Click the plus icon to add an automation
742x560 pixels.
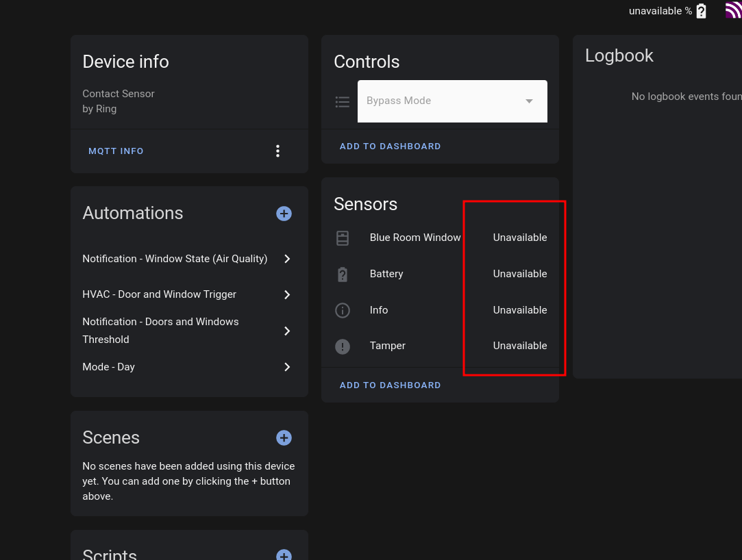pyautogui.click(x=284, y=213)
